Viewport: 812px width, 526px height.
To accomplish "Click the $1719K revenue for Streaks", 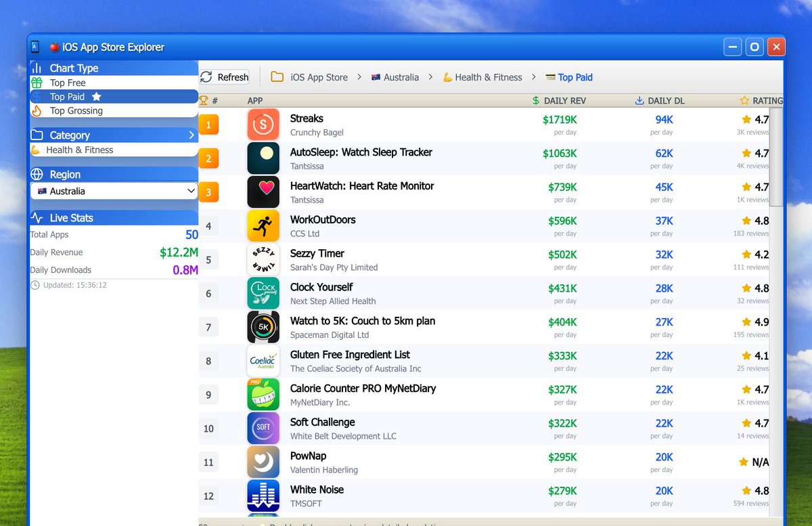I will pyautogui.click(x=560, y=120).
